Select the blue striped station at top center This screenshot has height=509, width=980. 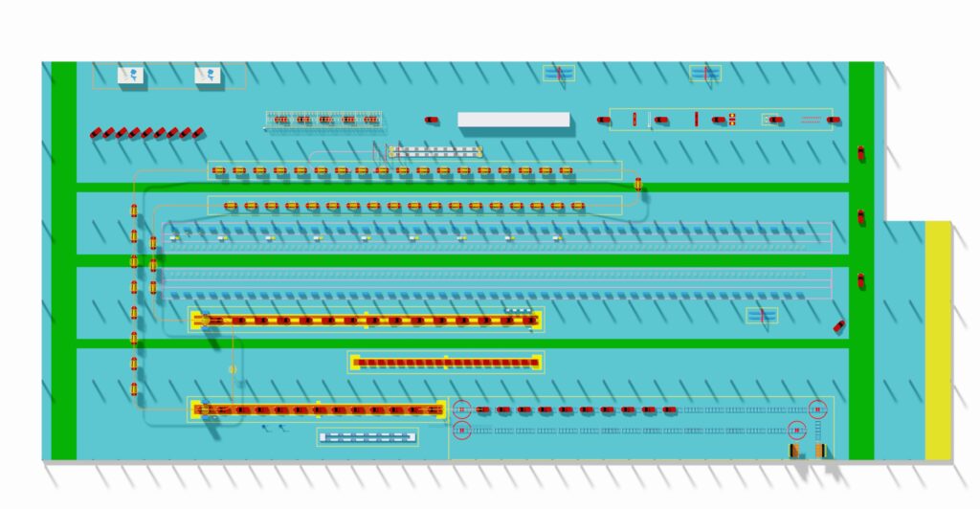pyautogui.click(x=559, y=73)
